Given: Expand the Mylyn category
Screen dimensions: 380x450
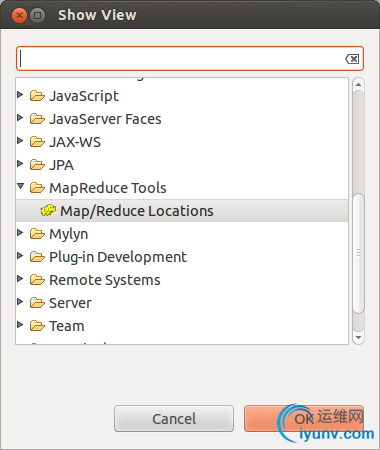Looking at the screenshot, I should point(20,233).
